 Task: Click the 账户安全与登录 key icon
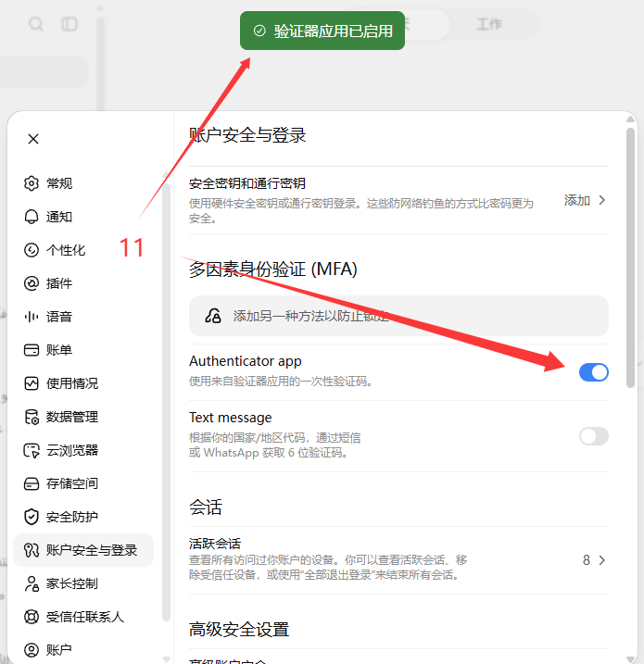tap(32, 550)
